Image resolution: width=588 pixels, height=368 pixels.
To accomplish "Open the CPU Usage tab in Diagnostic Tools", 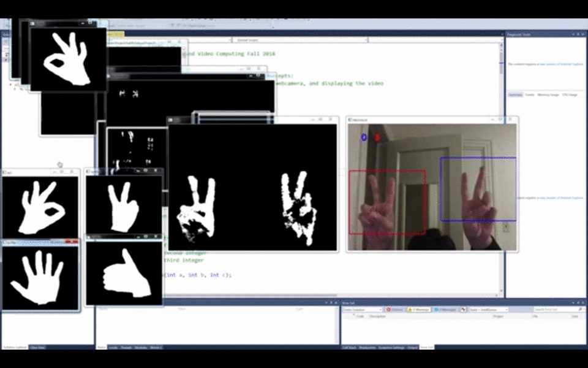I will 570,94.
